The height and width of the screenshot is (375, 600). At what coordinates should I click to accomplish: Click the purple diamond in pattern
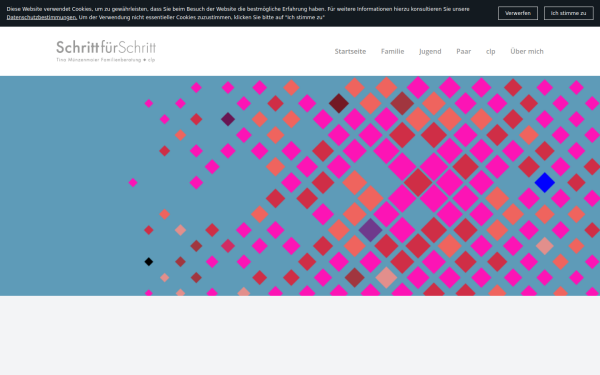(370, 230)
